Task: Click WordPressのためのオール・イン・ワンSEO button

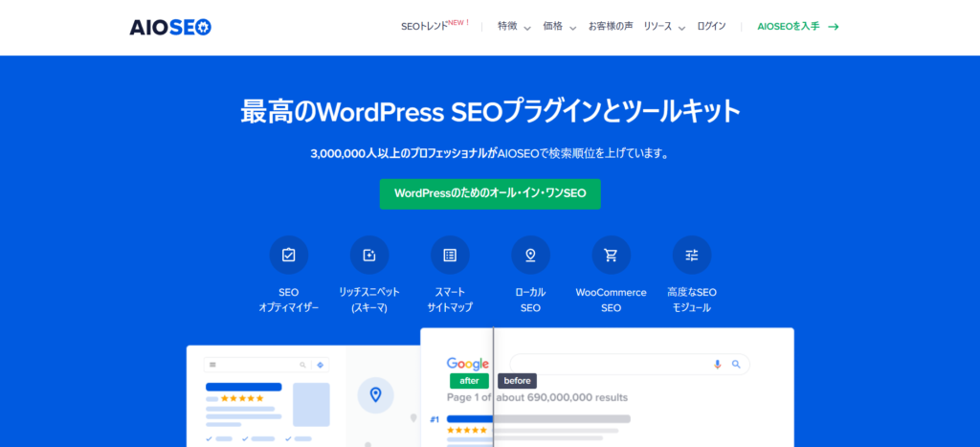Action: [x=490, y=193]
